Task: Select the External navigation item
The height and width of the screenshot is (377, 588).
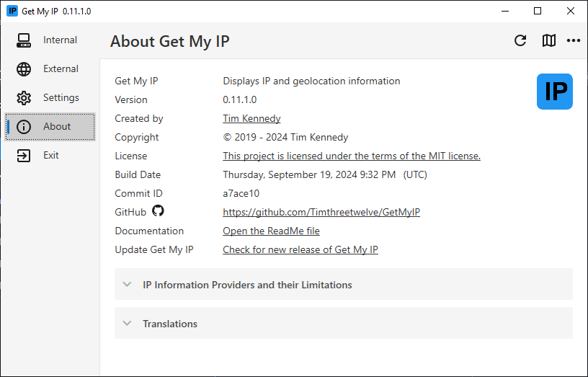Action: (50, 69)
